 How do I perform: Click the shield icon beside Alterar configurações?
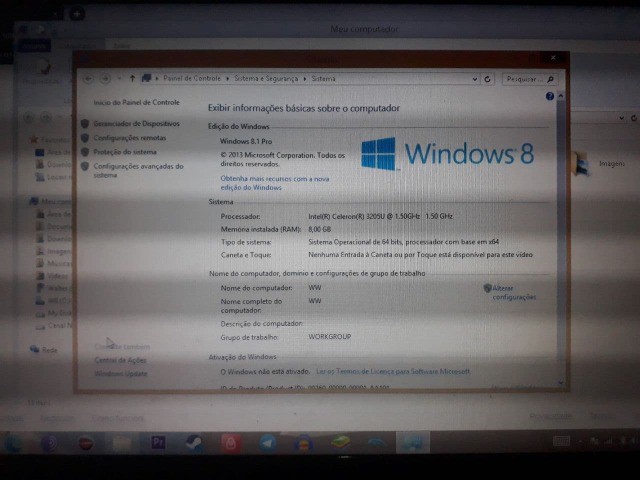487,288
